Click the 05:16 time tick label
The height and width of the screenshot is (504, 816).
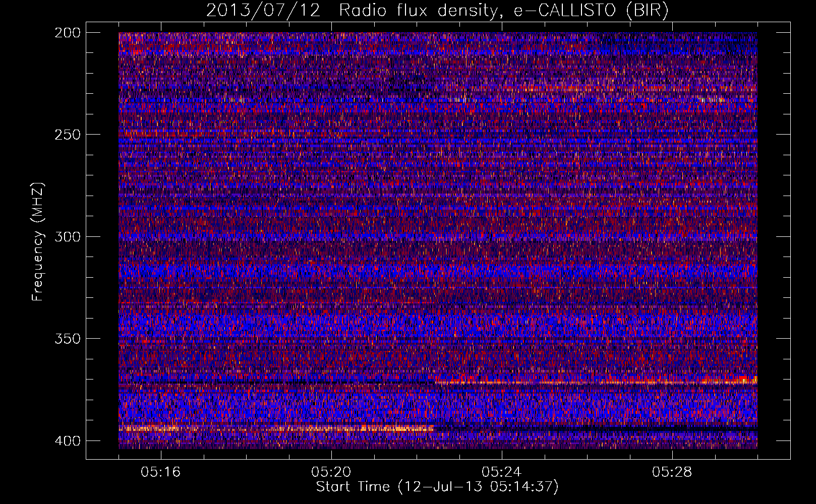pyautogui.click(x=161, y=472)
